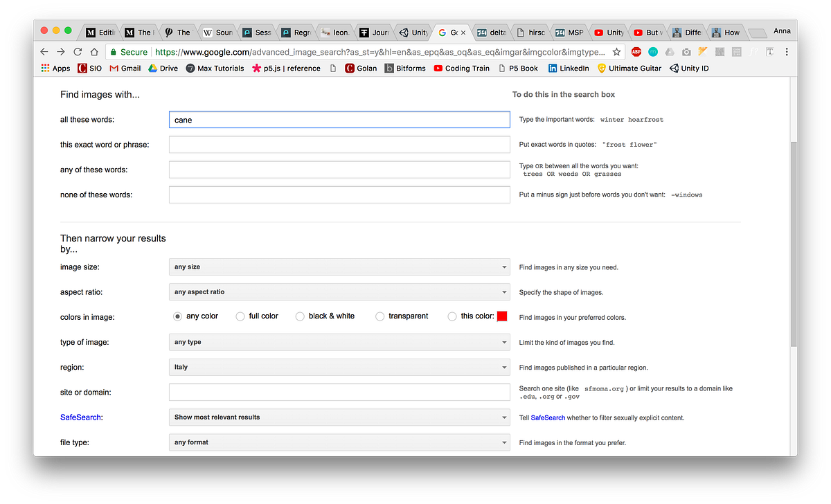Open the teal round extension icon
This screenshot has width=831, height=504.
653,52
